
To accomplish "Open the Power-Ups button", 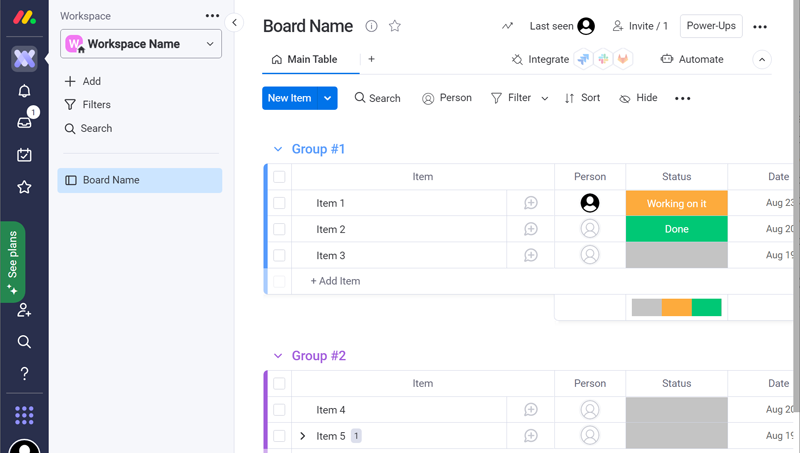I will [x=710, y=26].
